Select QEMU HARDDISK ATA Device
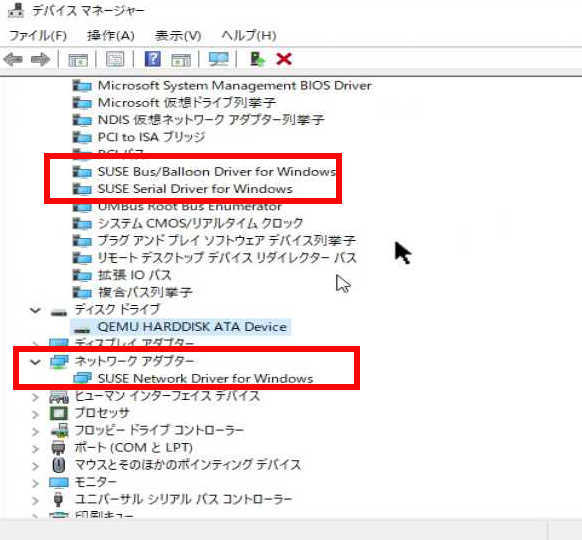The image size is (582, 540). coord(192,327)
